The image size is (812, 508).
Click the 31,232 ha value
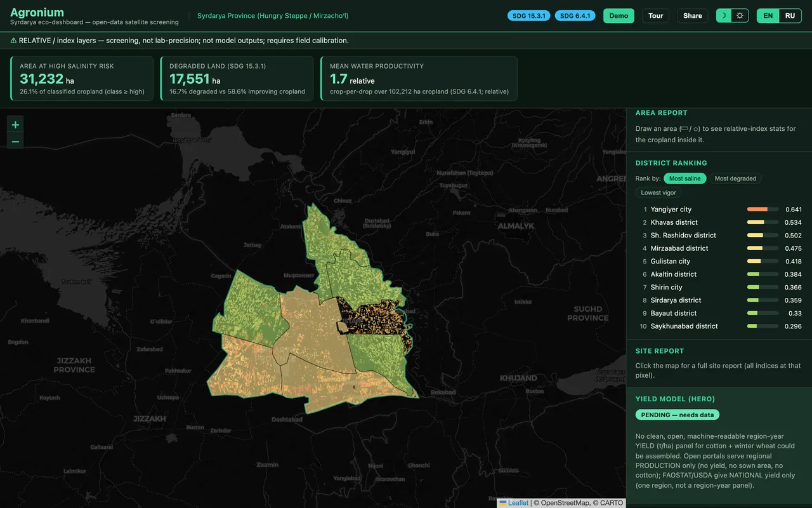(x=47, y=79)
